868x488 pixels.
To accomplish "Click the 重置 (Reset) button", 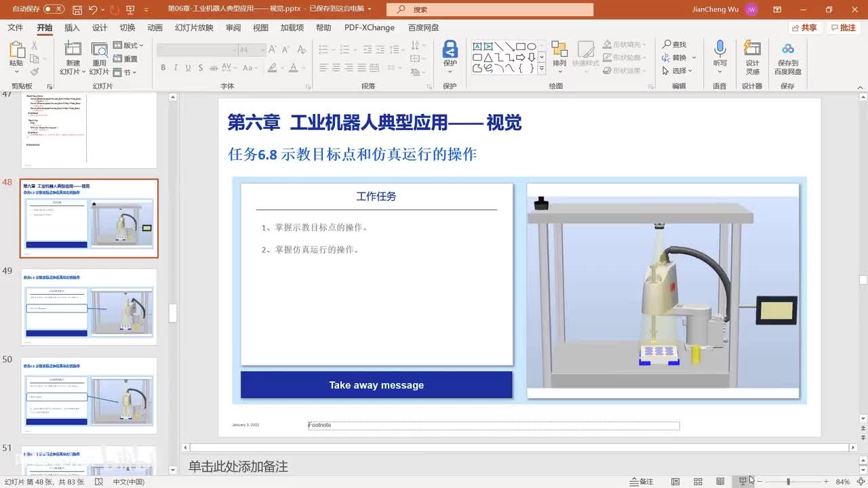I will click(125, 59).
